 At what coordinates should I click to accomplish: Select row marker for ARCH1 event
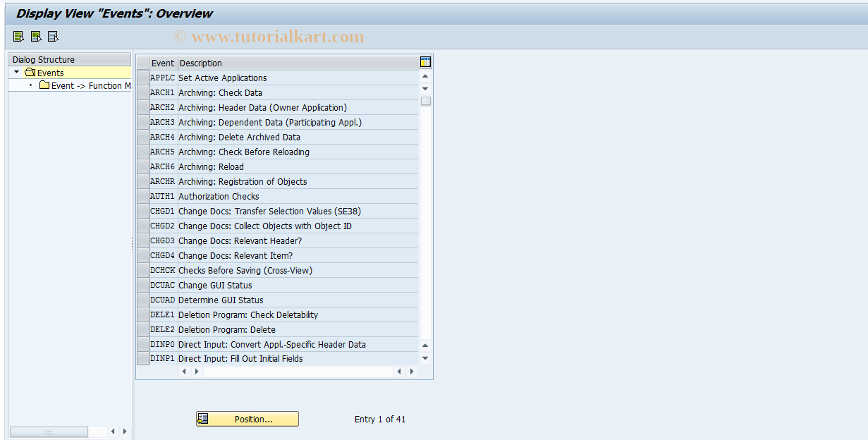pos(143,92)
